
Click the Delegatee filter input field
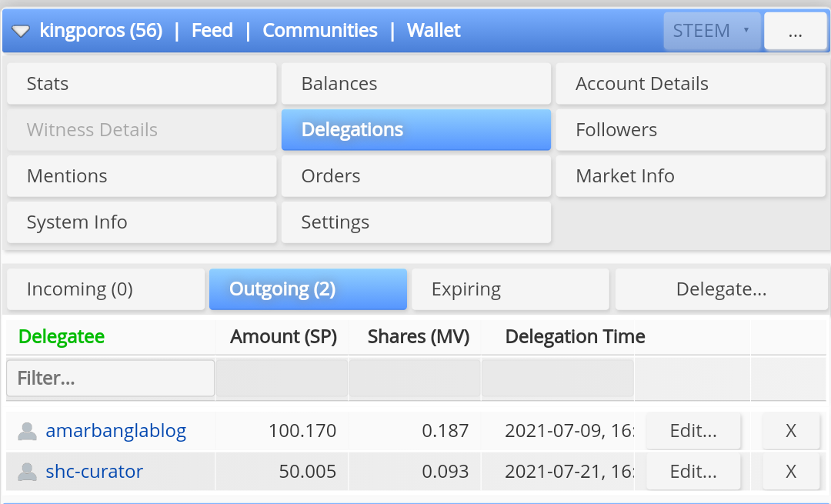coord(110,379)
